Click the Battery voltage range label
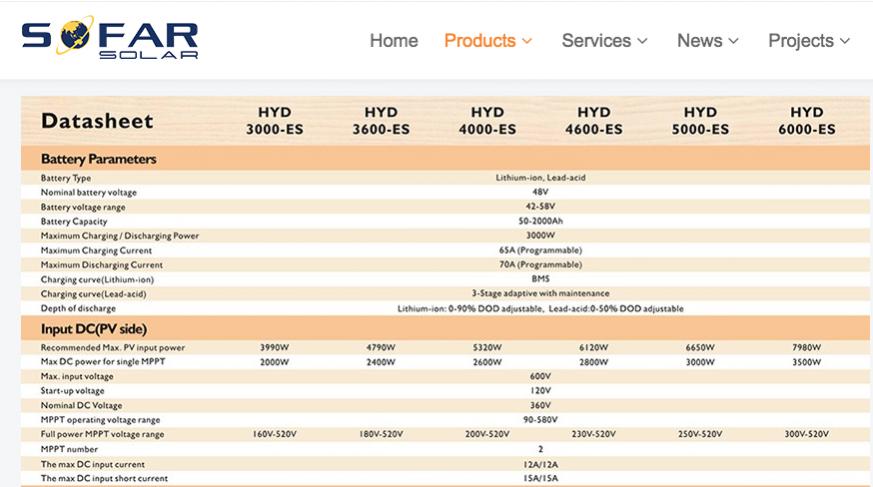873x487 pixels. 83,207
